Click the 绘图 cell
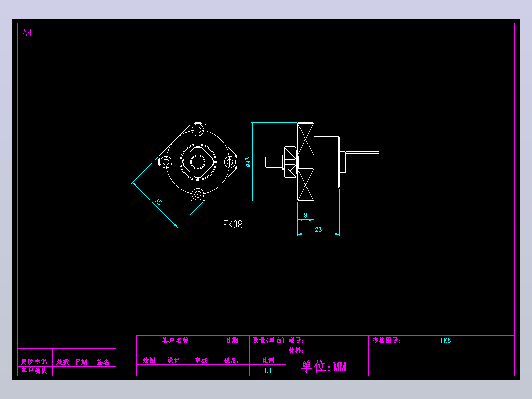Screen dimensions: 532x399 pyautogui.click(x=149, y=360)
